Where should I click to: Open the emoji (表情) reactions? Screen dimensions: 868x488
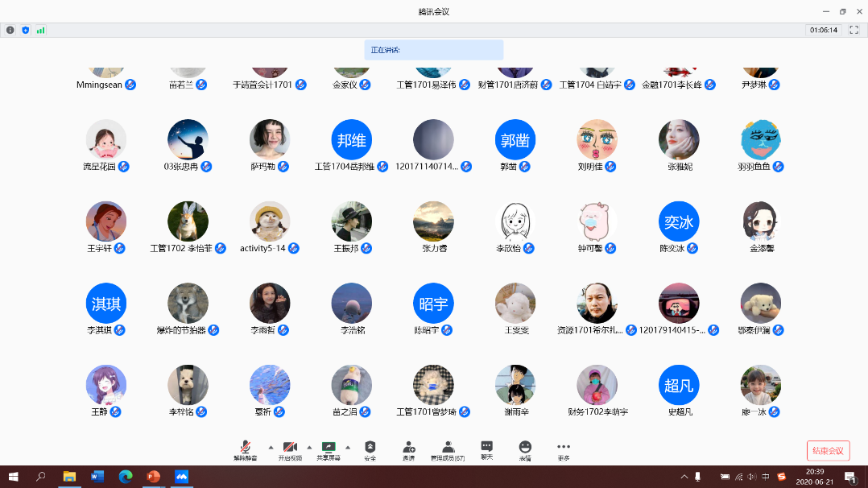point(525,449)
